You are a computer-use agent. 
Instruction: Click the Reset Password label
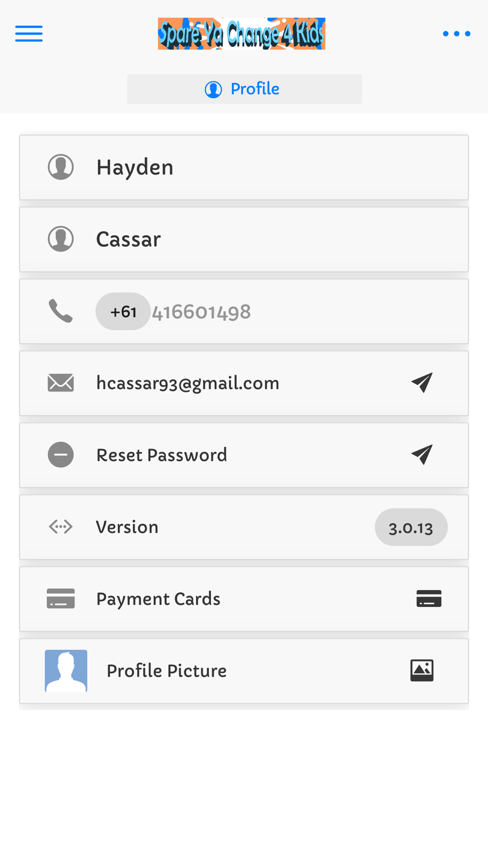point(162,455)
